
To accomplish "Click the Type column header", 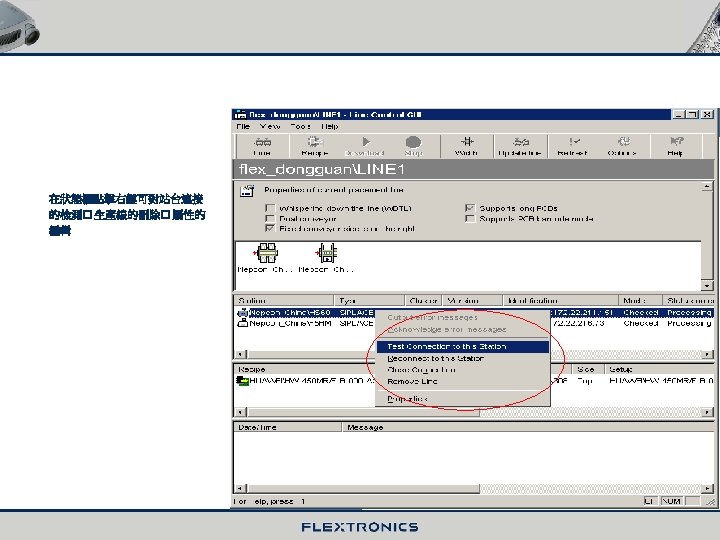I will (x=369, y=301).
